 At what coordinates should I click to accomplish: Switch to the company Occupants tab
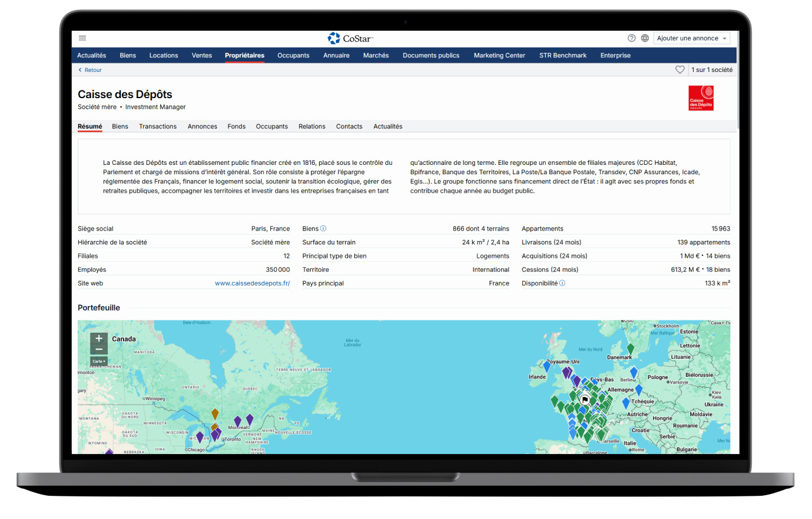coord(272,127)
